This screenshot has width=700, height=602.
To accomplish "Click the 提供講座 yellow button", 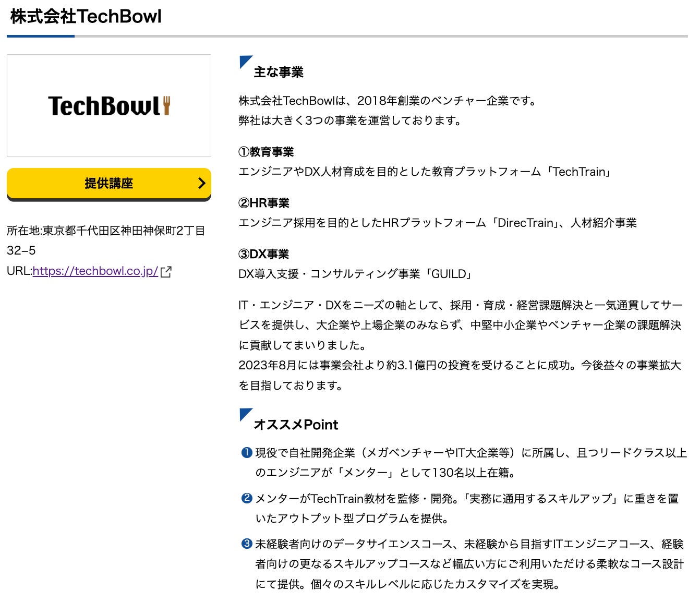I will tap(109, 184).
